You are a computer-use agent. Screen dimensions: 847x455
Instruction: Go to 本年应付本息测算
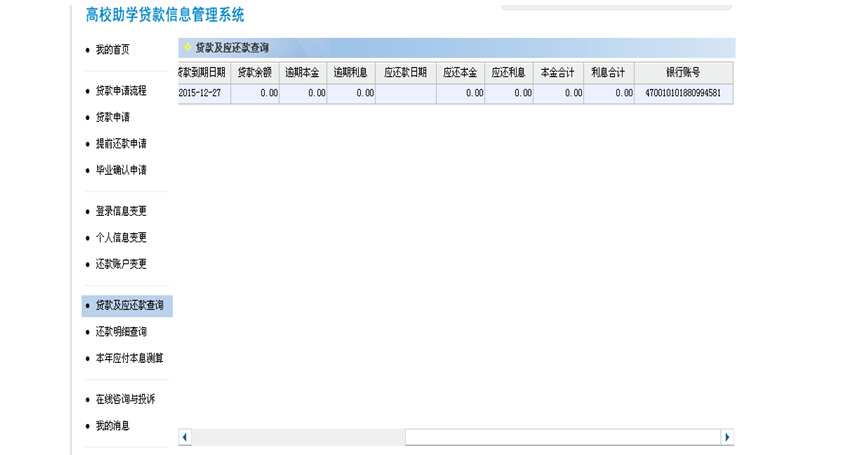point(129,358)
